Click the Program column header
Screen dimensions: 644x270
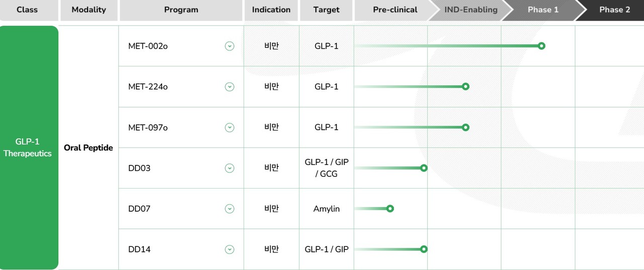click(x=181, y=10)
